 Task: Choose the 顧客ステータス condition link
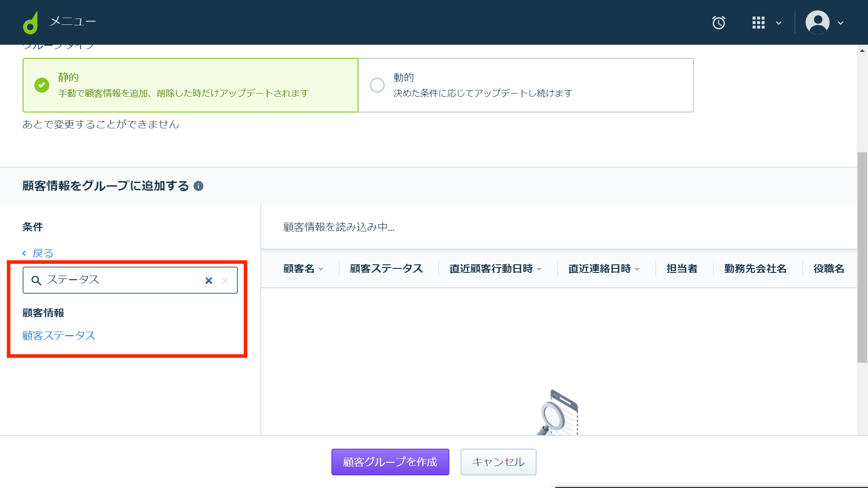pyautogui.click(x=59, y=336)
